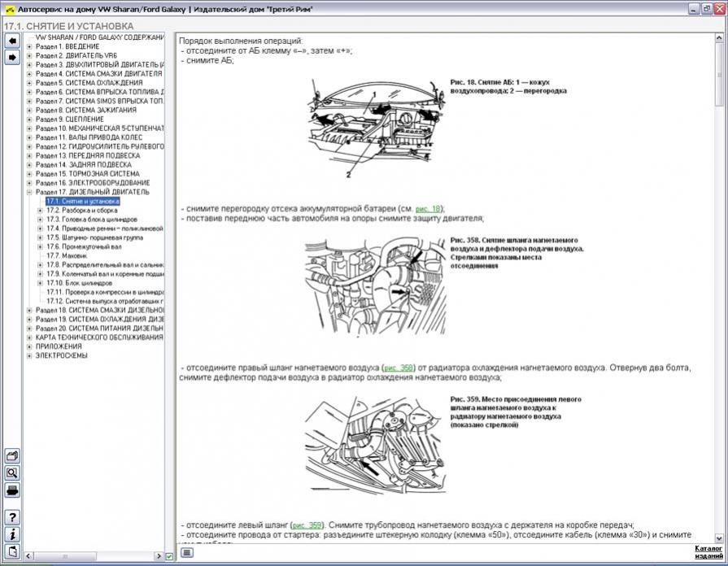Screen dimensions: 728x566
Task: Click the content scrollbar up arrow
Action: pos(719,38)
